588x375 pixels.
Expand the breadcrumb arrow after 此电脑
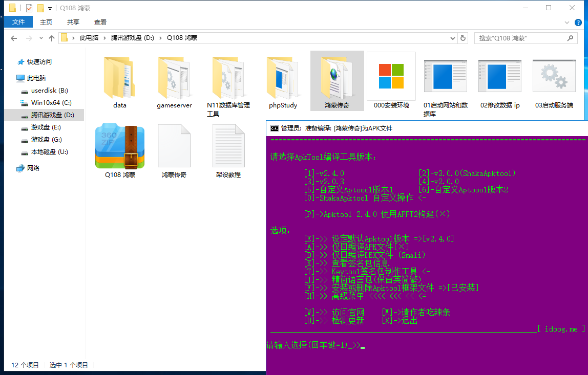coord(104,38)
